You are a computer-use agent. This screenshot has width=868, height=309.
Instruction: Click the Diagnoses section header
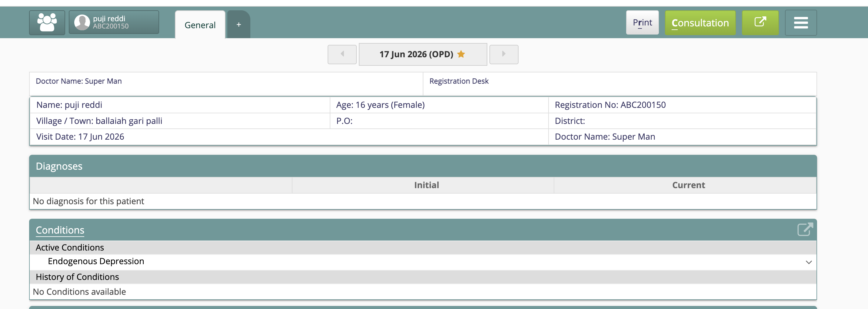pos(423,166)
